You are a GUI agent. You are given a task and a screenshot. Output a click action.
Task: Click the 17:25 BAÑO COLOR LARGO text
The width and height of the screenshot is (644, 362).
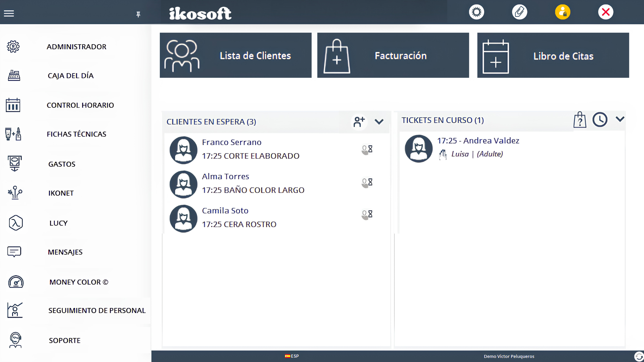(253, 190)
